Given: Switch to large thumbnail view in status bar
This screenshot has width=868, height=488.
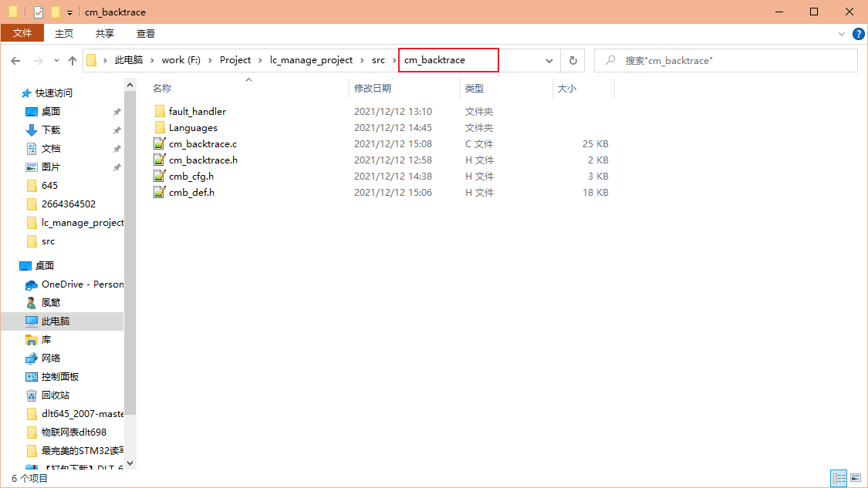Looking at the screenshot, I should [x=856, y=478].
